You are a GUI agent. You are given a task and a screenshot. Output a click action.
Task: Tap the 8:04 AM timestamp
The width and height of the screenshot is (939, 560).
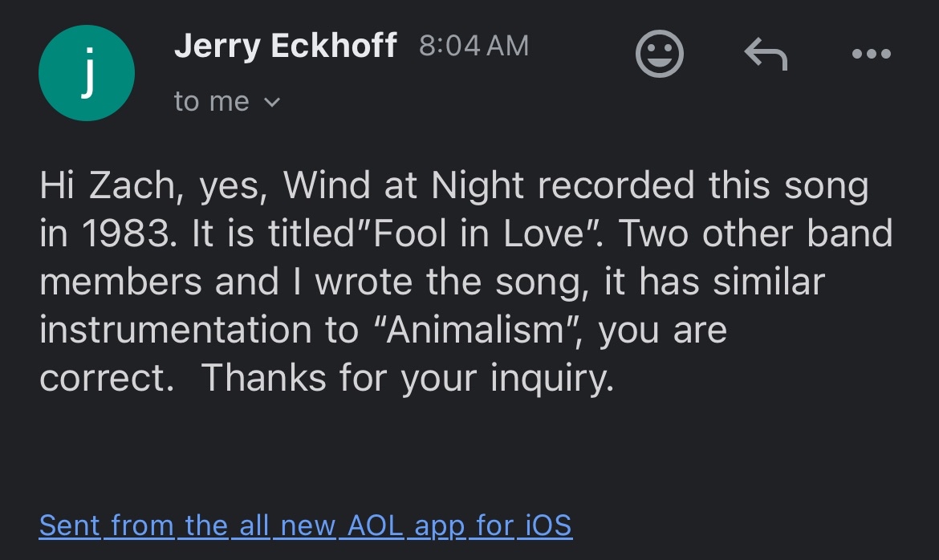pyautogui.click(x=474, y=46)
